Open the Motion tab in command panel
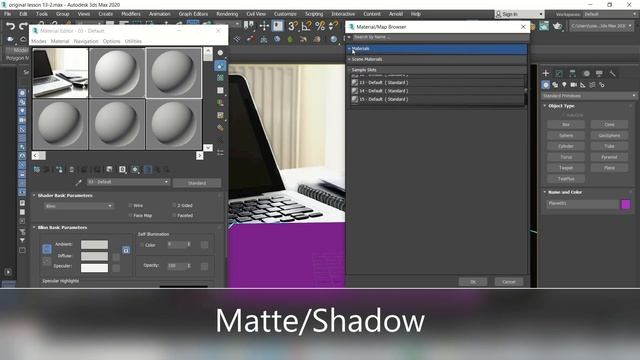640x360 pixels. [x=586, y=73]
